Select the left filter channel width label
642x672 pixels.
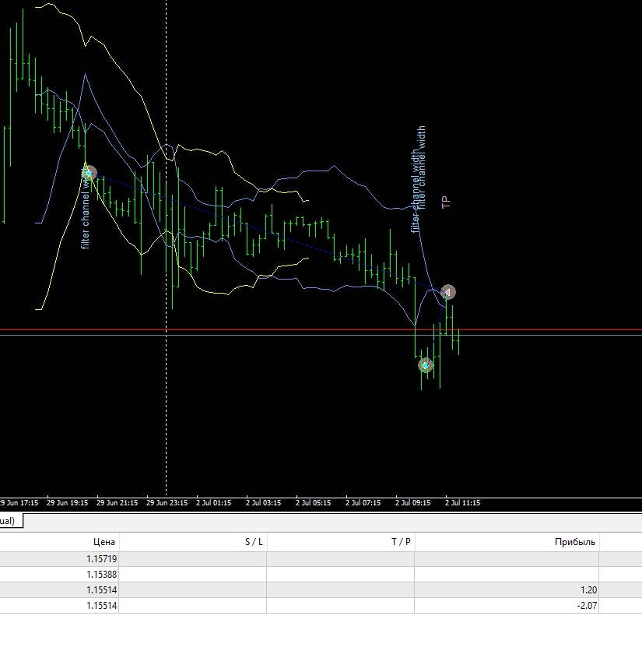tap(86, 210)
